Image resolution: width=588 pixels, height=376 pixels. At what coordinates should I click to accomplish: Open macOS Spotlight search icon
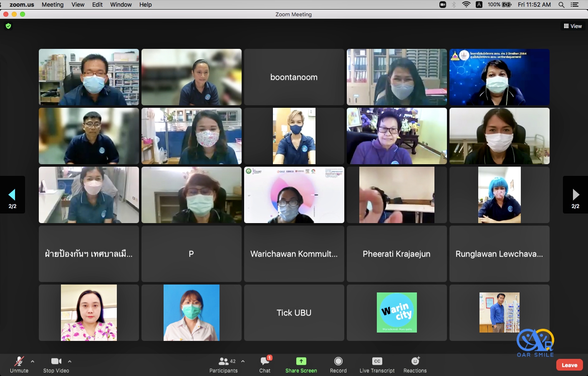pos(561,5)
